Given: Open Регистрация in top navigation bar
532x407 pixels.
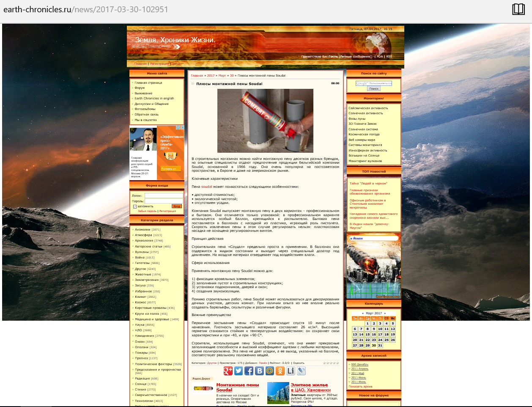Looking at the screenshot, I should (159, 64).
